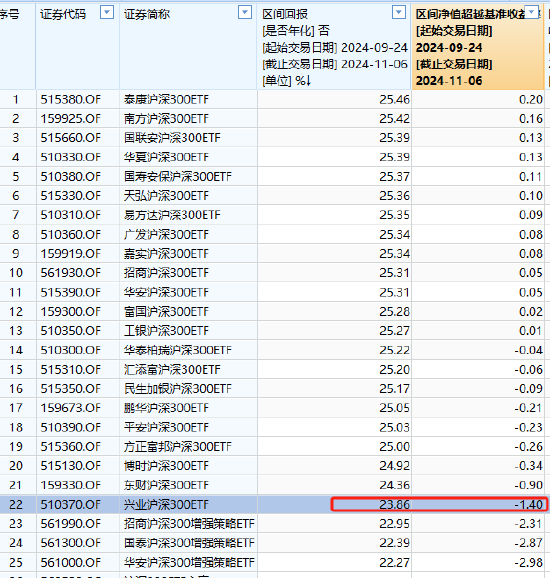Click the 证券简称 column header
The image size is (550, 578).
pyautogui.click(x=147, y=14)
